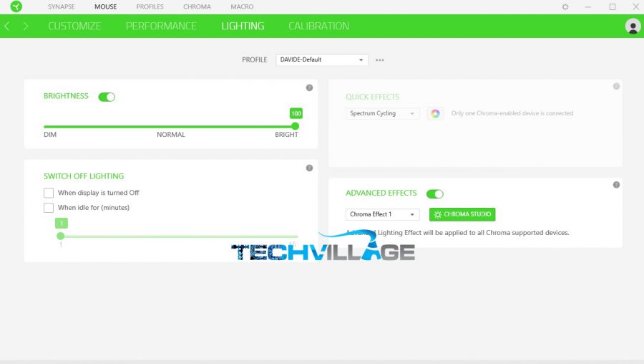Open Switch Off Lighting help icon
The width and height of the screenshot is (644, 364).
[x=309, y=168]
